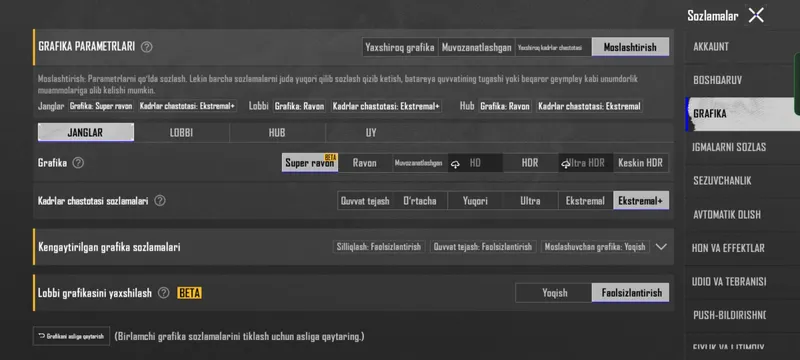Click Quvvat tejash: Faolsizlantirish tag
Viewport: 800px width, 360px height.
tap(483, 247)
